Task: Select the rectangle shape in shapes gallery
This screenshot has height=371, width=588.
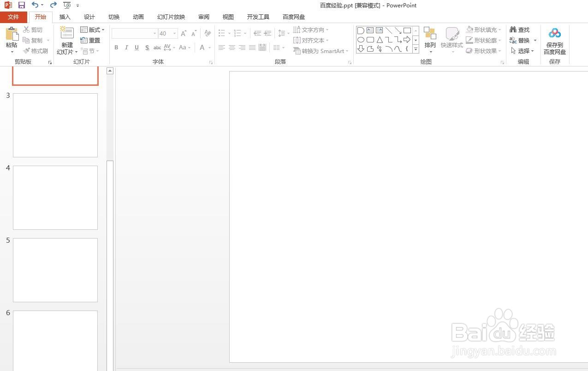Action: [407, 30]
